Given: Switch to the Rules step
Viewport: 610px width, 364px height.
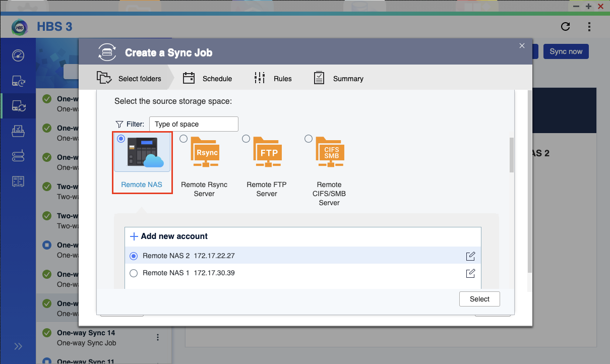Looking at the screenshot, I should 273,78.
